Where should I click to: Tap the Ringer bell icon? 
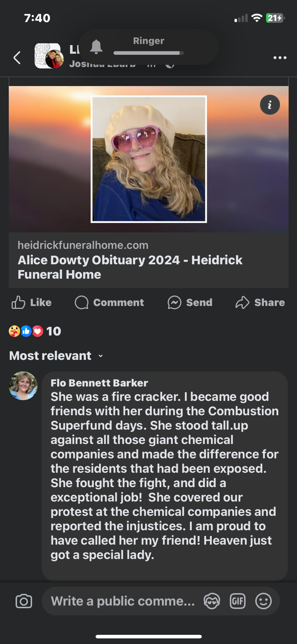point(96,47)
